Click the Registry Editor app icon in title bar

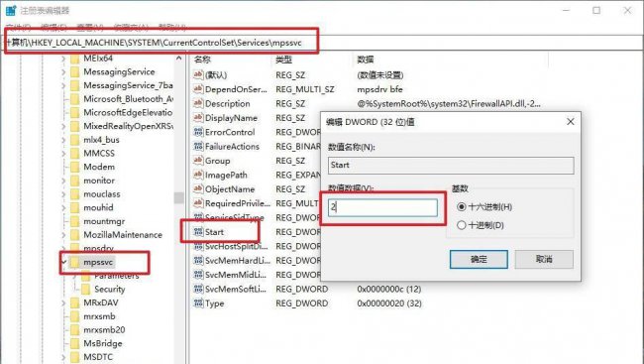(x=11, y=10)
